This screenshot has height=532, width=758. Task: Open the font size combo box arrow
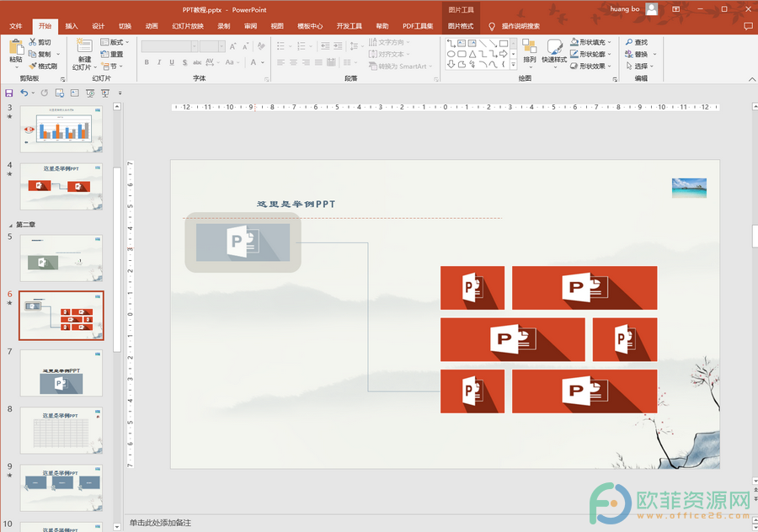[x=222, y=46]
